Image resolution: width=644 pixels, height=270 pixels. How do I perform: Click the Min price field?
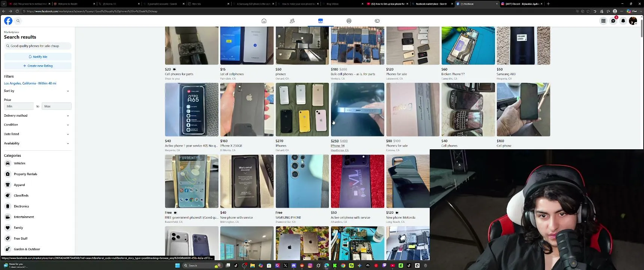(x=19, y=106)
